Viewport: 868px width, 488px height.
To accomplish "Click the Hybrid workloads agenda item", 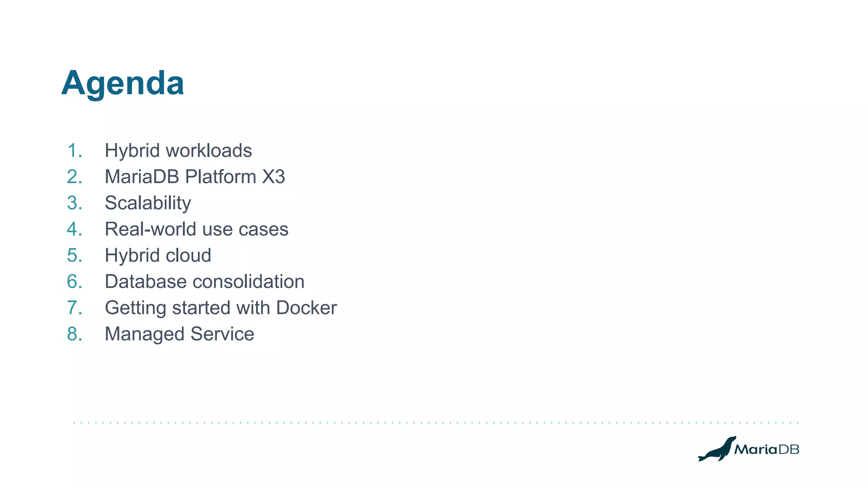I will pyautogui.click(x=178, y=151).
